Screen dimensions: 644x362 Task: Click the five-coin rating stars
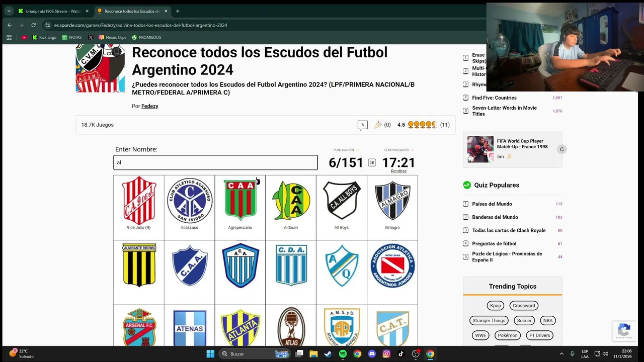point(422,125)
